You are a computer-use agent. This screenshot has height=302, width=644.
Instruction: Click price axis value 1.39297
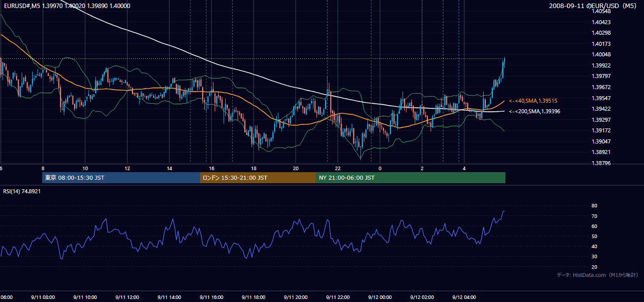[x=601, y=120]
